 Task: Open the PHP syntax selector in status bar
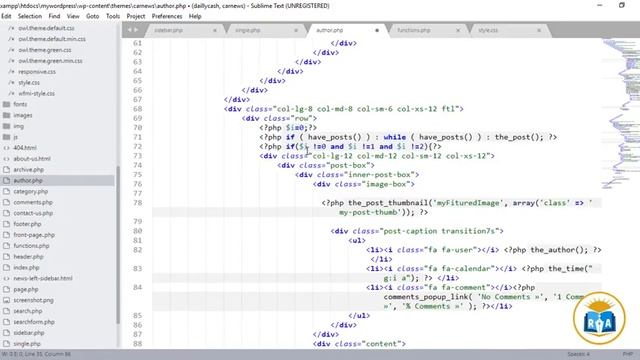pos(628,354)
